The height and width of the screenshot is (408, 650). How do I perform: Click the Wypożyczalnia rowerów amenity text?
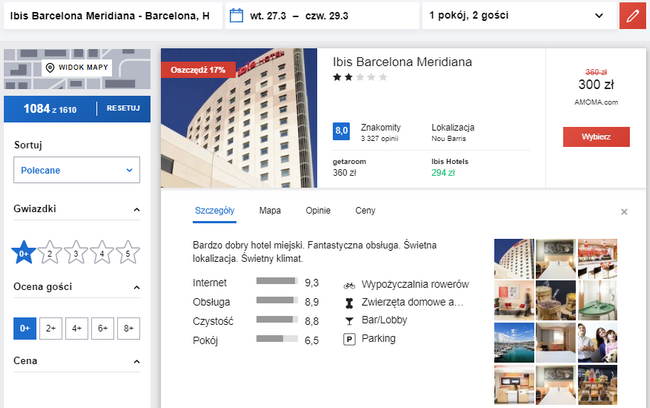click(x=415, y=284)
